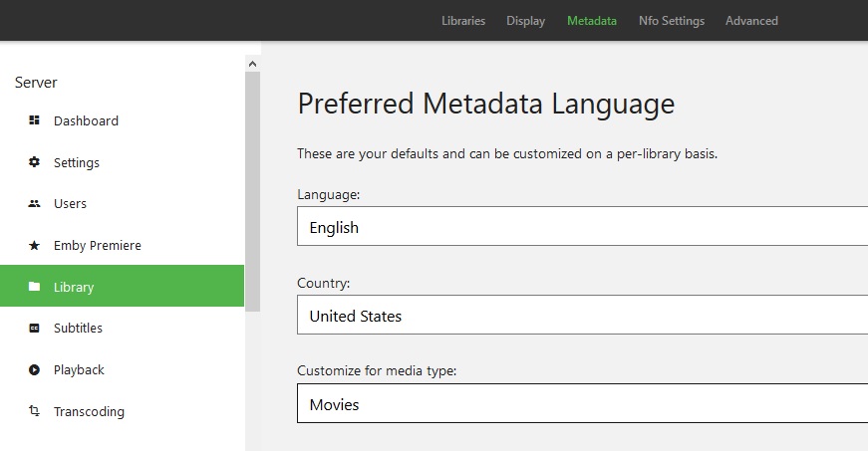Go to the Advanced tab
This screenshot has height=451, width=868.
click(751, 21)
